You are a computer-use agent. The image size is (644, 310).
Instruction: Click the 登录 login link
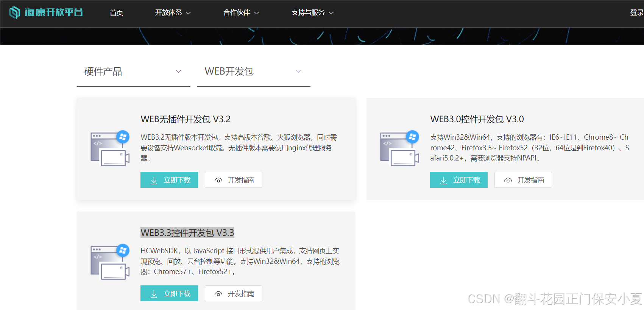(637, 12)
